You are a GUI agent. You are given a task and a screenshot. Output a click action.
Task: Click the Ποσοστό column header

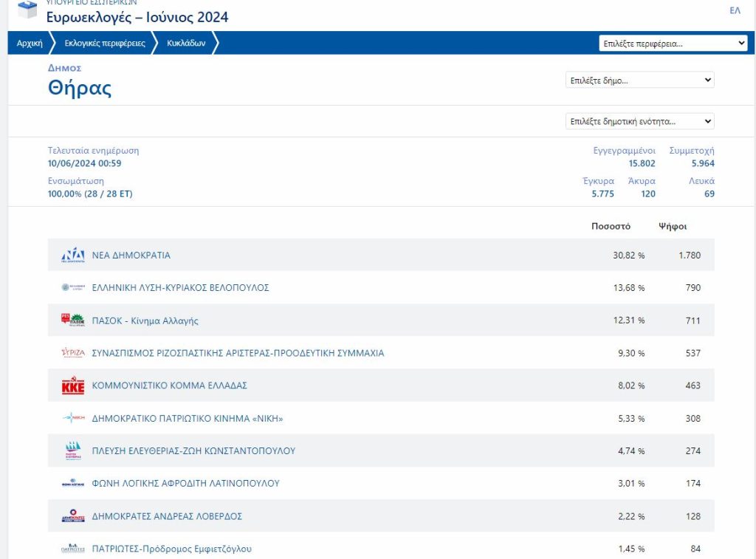click(x=611, y=226)
